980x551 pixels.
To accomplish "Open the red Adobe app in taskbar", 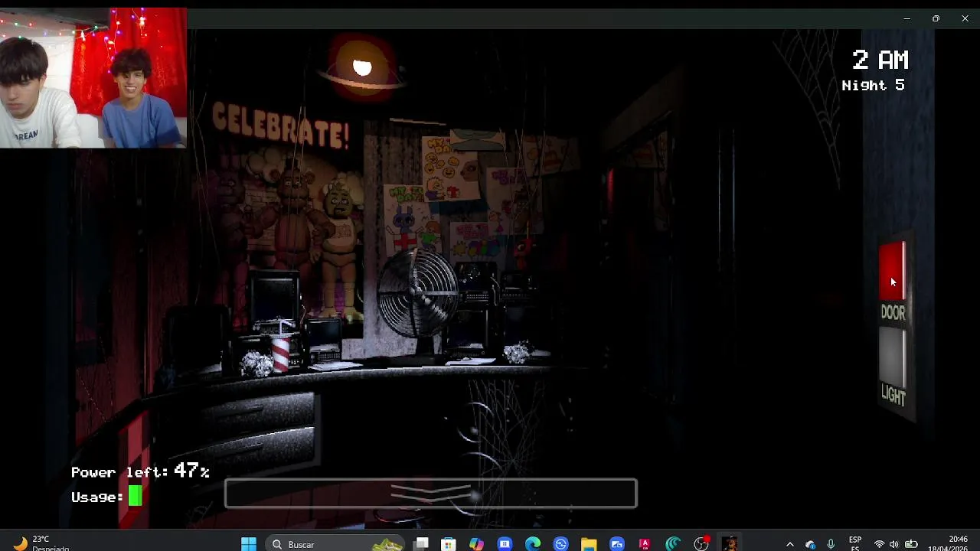I will pyautogui.click(x=645, y=544).
